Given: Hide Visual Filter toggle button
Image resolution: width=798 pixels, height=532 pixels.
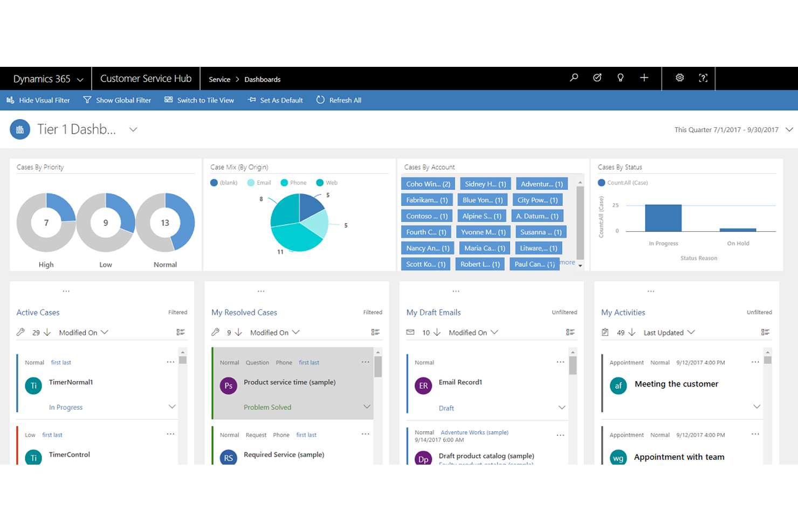Looking at the screenshot, I should coord(38,100).
